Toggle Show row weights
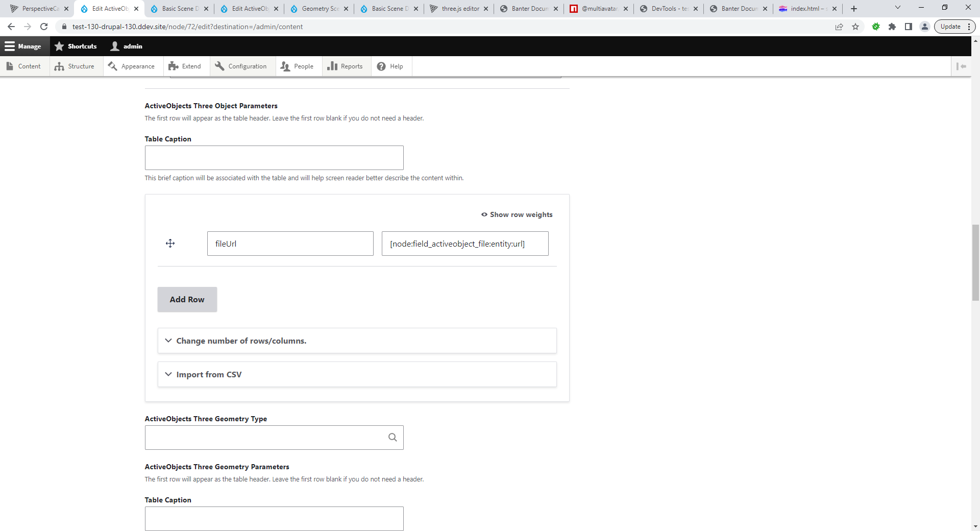Screen dimensions: 980x531 click(x=517, y=214)
